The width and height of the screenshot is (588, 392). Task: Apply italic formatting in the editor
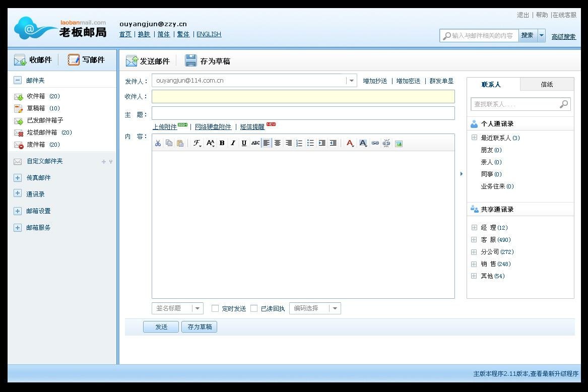click(x=232, y=143)
